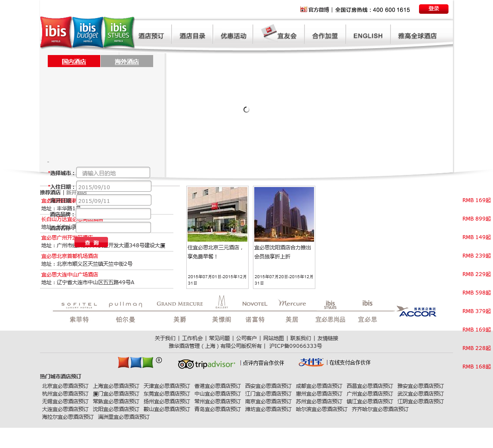Click the Pullman brand logo
The image size is (493, 448).
click(126, 304)
